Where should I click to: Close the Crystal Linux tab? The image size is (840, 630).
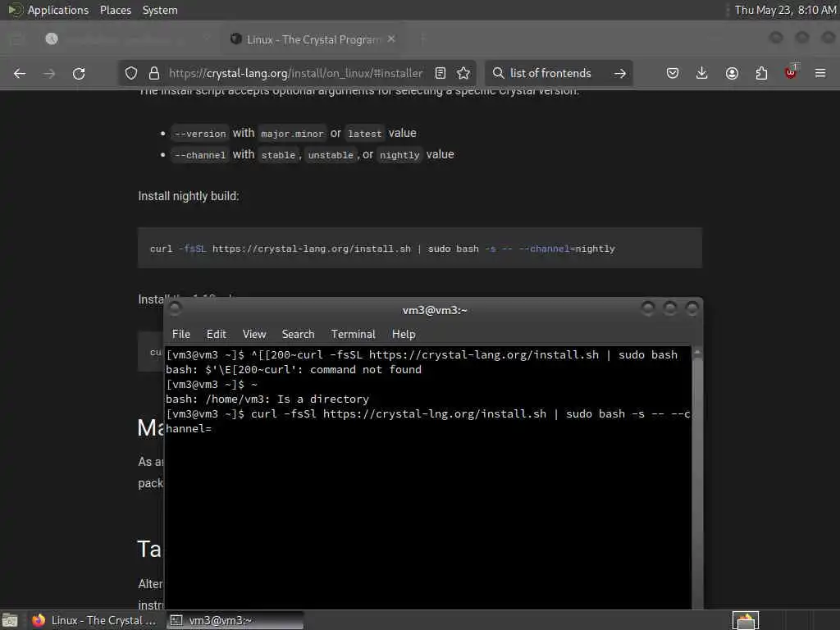(391, 39)
